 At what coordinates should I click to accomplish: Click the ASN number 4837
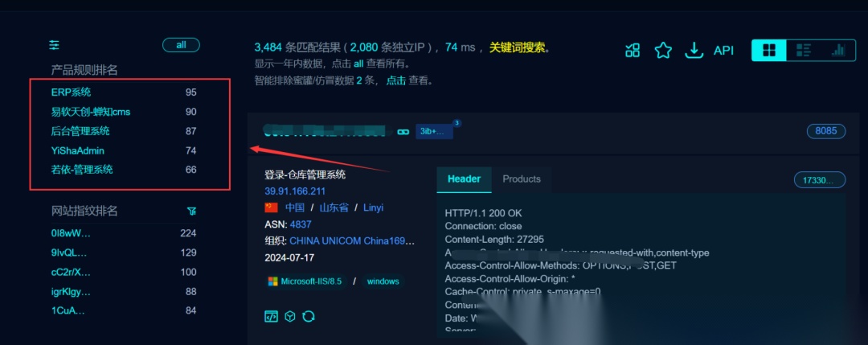301,224
